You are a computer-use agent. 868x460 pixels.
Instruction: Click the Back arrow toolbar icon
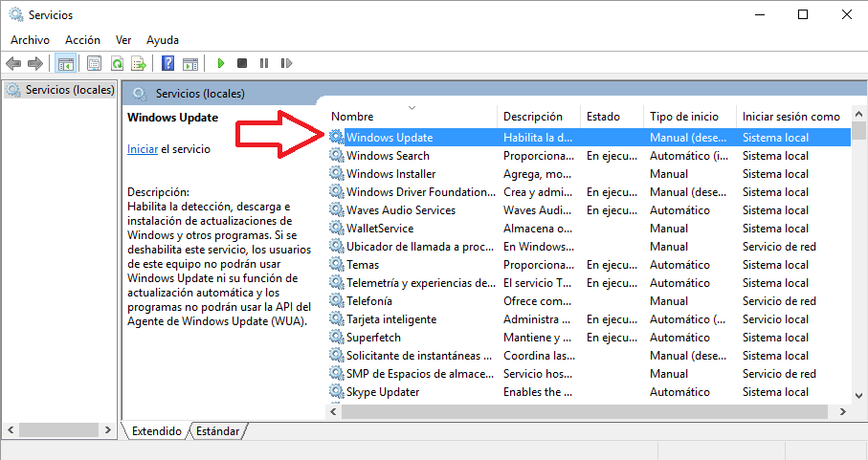13,63
